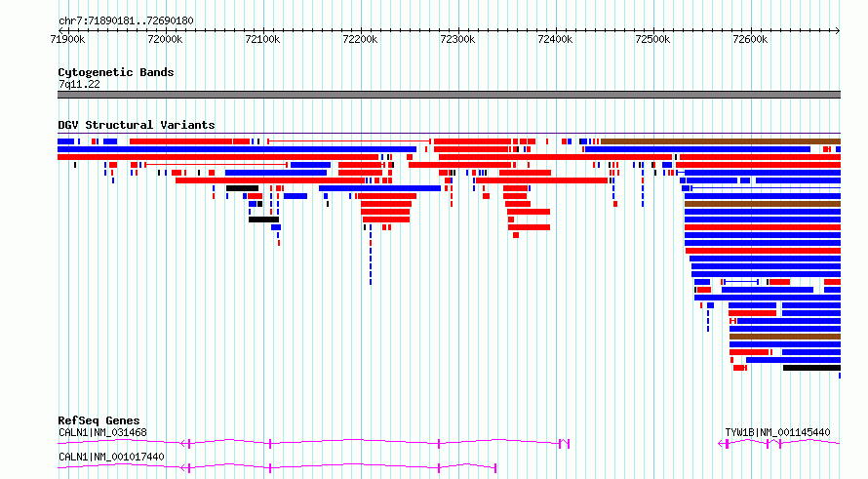Select the black variant bar at bottom right

coord(811,368)
